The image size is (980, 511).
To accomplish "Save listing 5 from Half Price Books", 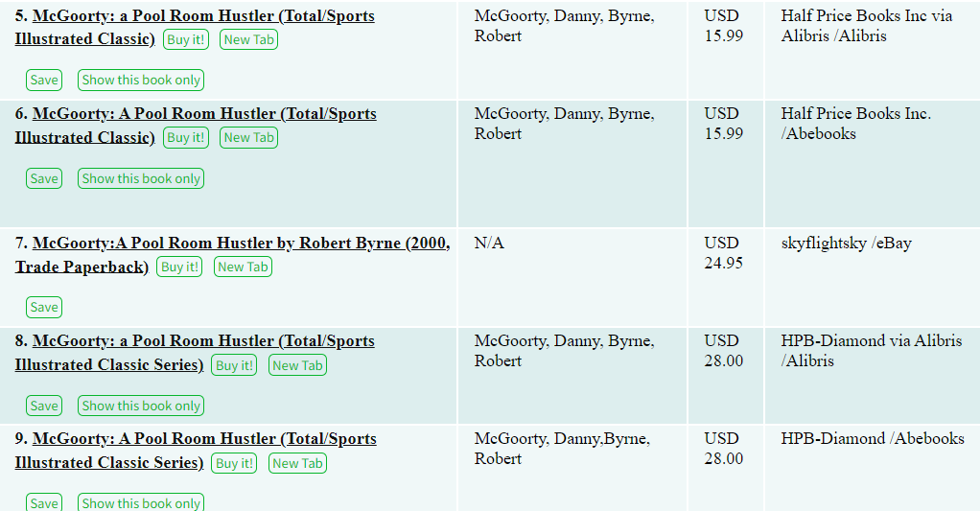I will tap(44, 81).
